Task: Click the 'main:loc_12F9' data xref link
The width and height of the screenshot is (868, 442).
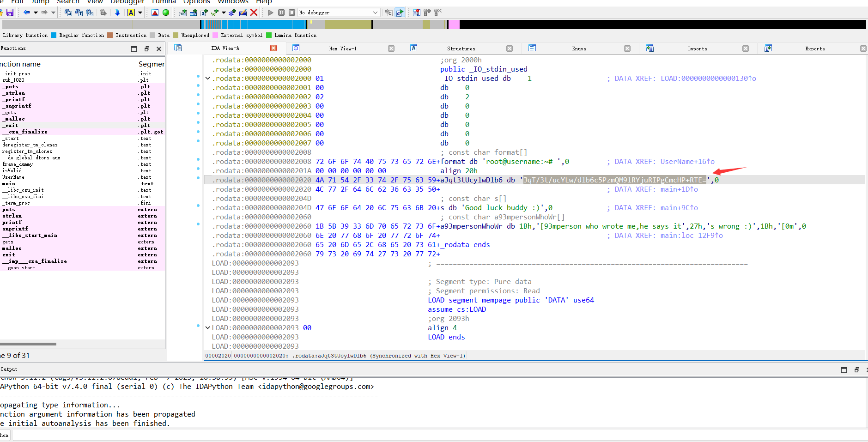Action: 692,236
